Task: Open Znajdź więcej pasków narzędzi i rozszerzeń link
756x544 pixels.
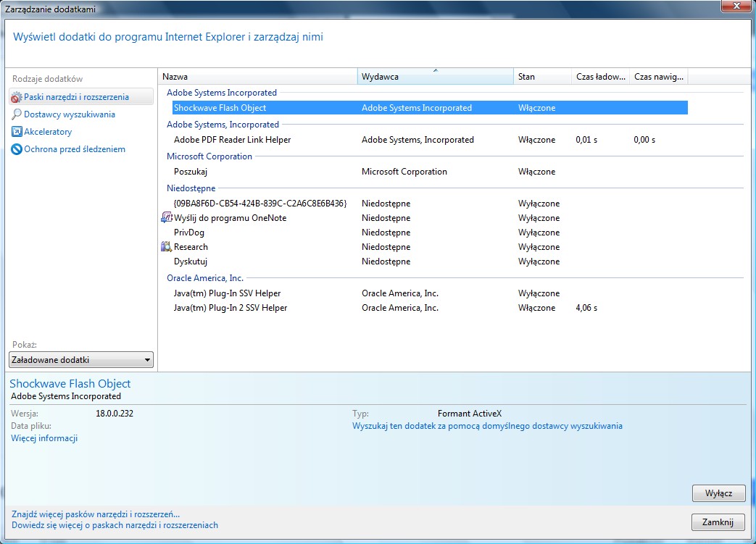Action: [x=96, y=514]
